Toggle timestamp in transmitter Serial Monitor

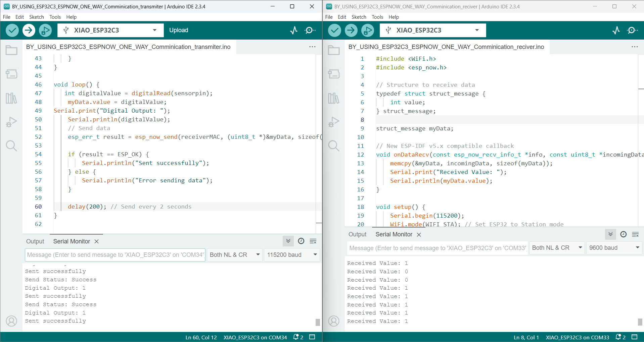point(301,241)
